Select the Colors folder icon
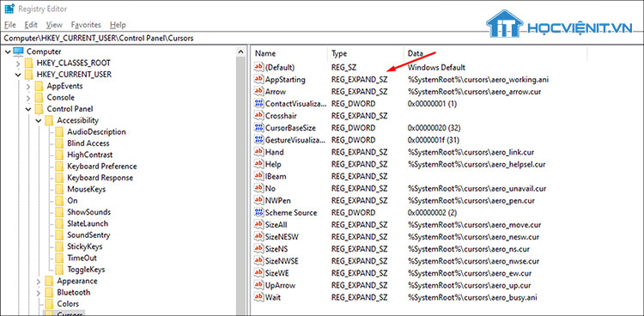 (x=49, y=304)
